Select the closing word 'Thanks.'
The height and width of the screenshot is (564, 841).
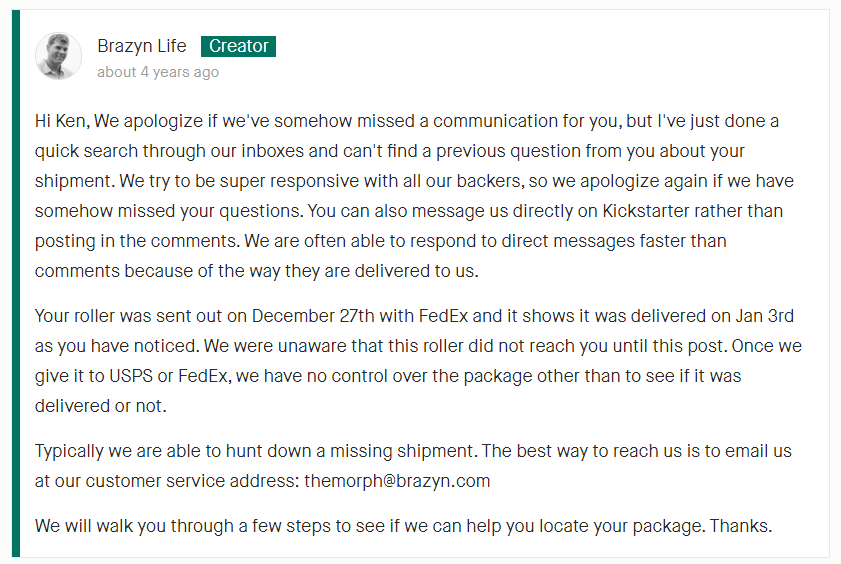click(x=741, y=526)
